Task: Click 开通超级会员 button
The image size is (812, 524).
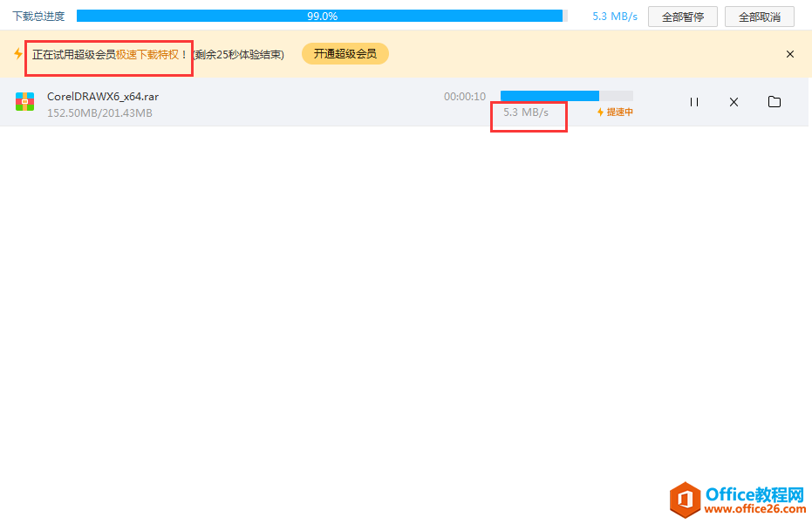Action: pyautogui.click(x=345, y=54)
